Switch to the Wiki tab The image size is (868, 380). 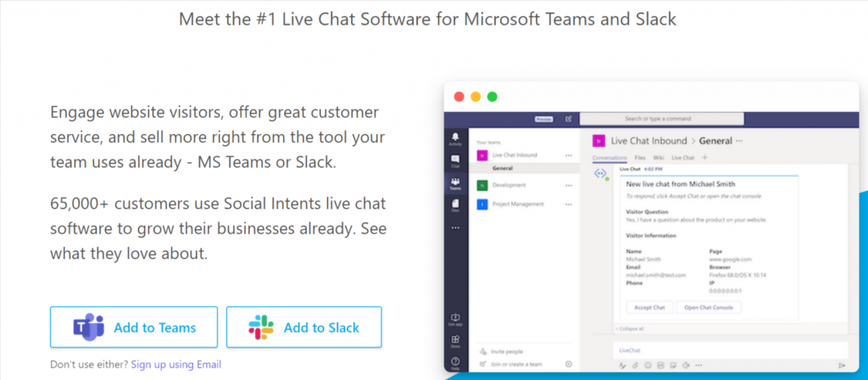[x=658, y=158]
